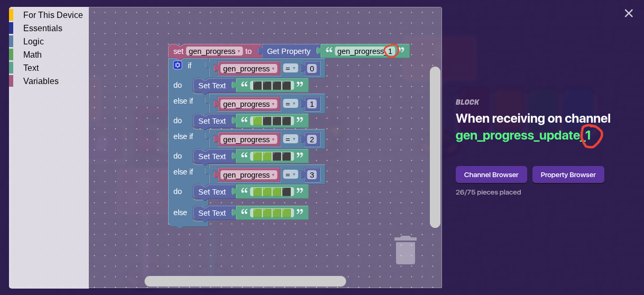Click the horizontal workspace scrollbar
Image resolution: width=644 pixels, height=295 pixels.
(x=245, y=281)
